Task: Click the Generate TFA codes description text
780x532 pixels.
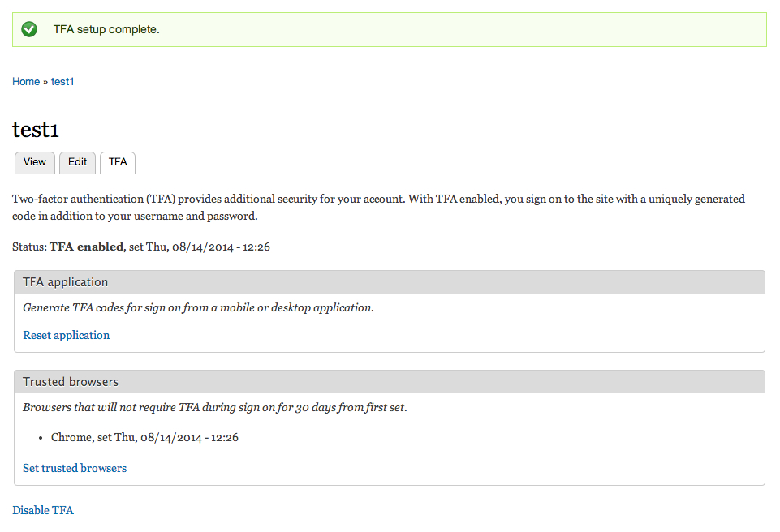Action: click(x=198, y=307)
